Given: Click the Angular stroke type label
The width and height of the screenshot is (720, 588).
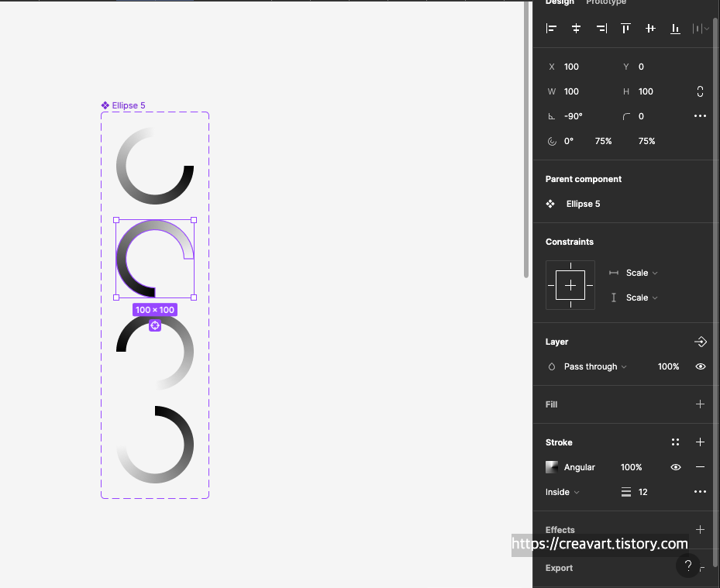Looking at the screenshot, I should (x=579, y=467).
